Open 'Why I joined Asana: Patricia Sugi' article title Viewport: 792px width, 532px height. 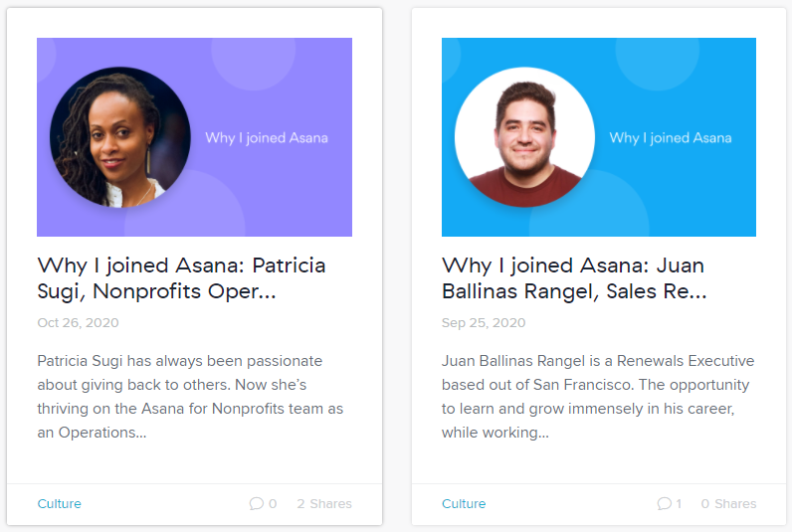(181, 278)
